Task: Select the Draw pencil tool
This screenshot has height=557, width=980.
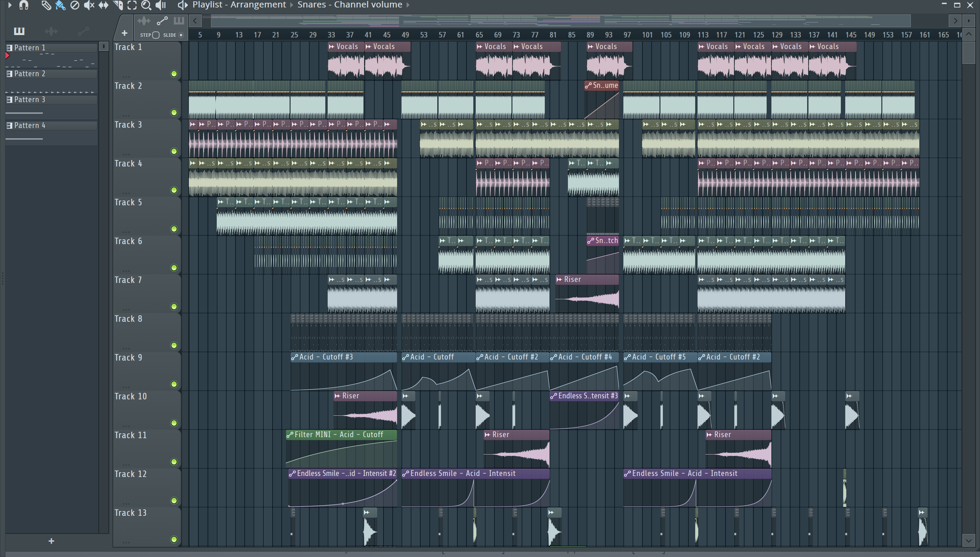Action: point(46,5)
